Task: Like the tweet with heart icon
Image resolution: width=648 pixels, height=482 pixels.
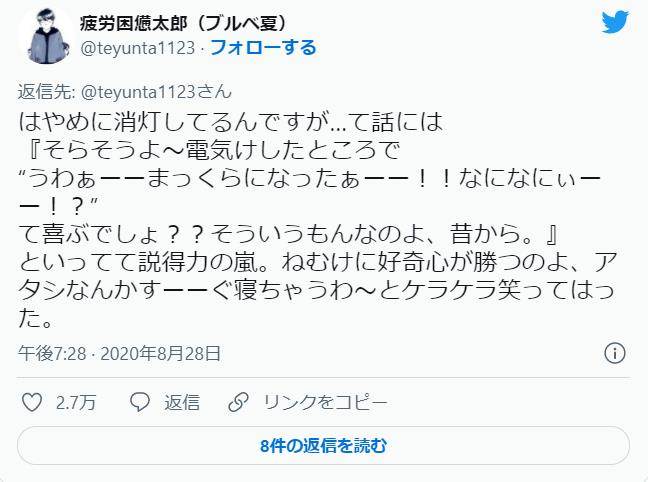Action: tap(32, 402)
